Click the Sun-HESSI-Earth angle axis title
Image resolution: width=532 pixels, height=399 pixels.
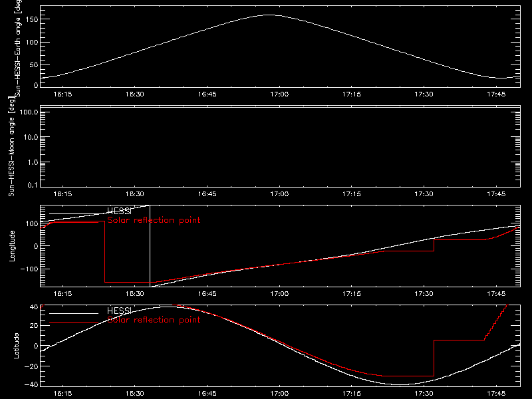(18, 48)
